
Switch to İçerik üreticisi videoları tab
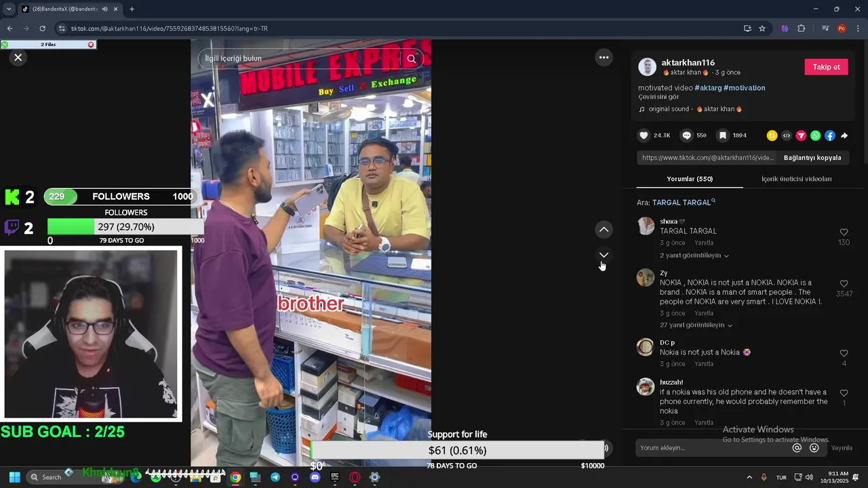[796, 179]
